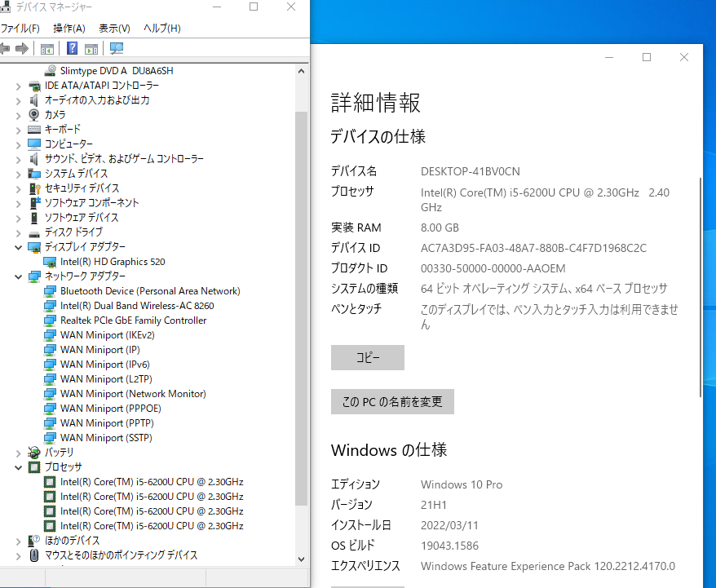
Task: Click the Back arrow in Device Manager toolbar
Action: click(x=5, y=48)
